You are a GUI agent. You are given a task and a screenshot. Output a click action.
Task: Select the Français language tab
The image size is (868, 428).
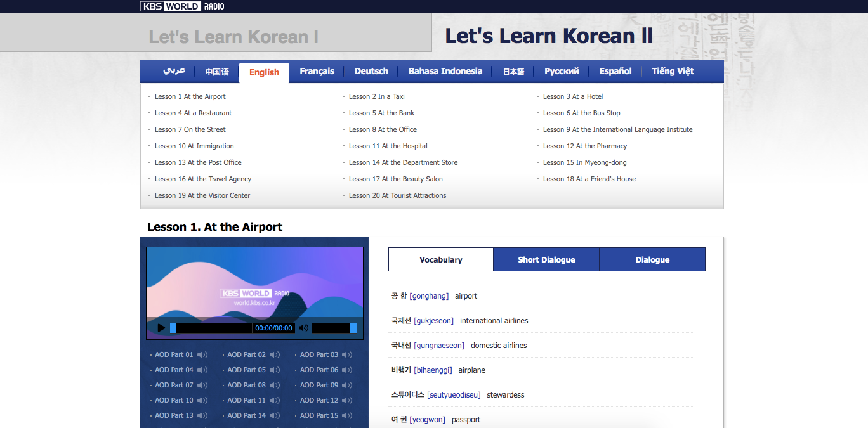317,72
